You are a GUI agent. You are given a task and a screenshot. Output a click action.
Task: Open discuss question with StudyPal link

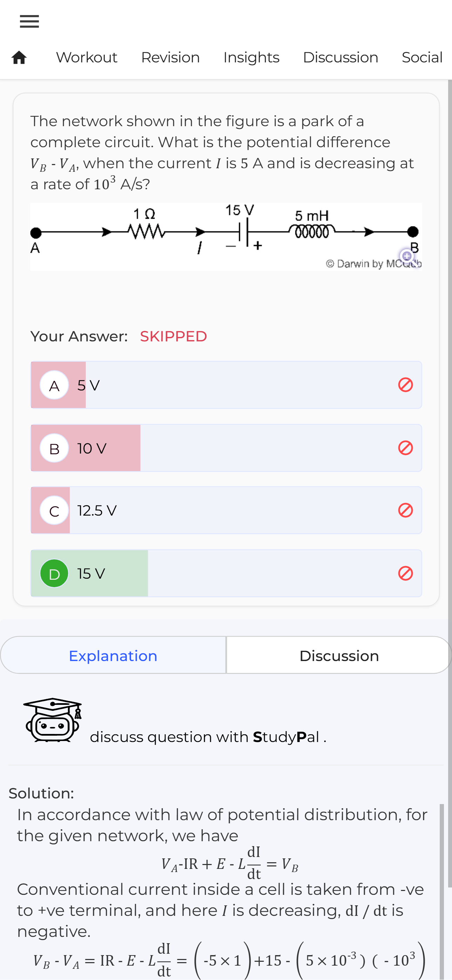(208, 737)
